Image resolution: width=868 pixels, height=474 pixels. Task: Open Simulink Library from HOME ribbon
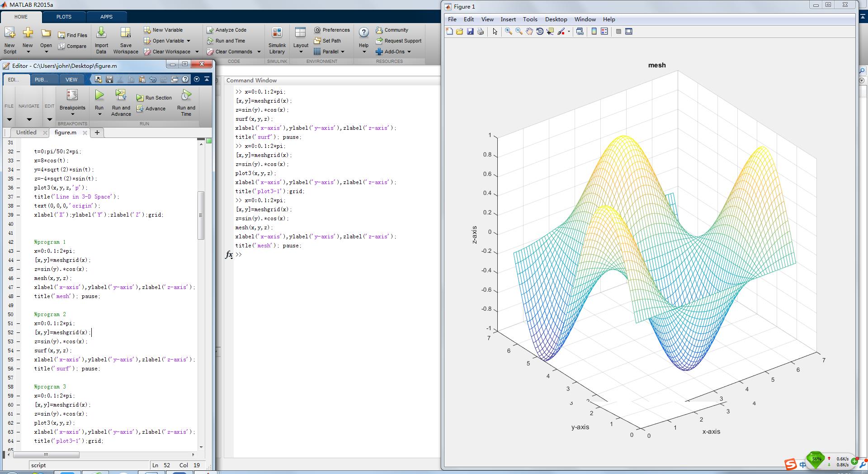(277, 41)
